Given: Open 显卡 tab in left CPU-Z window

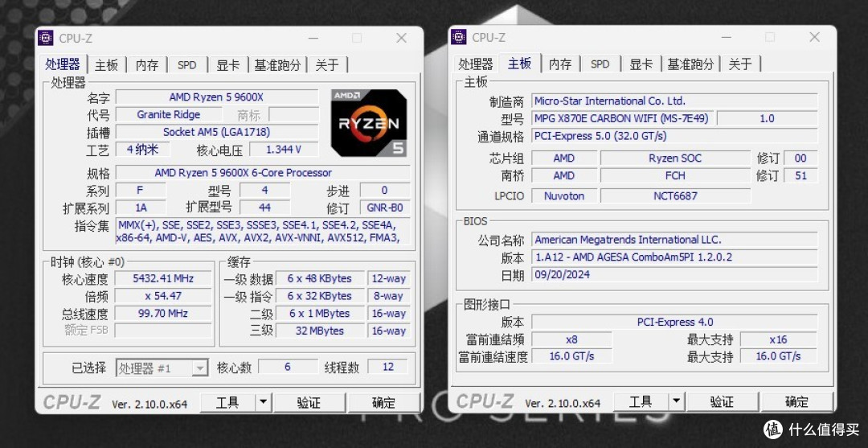Looking at the screenshot, I should coord(227,65).
